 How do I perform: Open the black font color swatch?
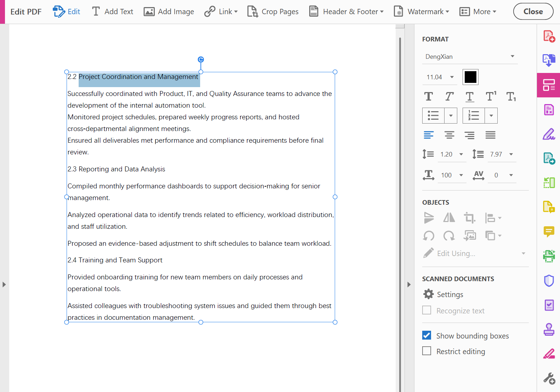[x=470, y=77]
